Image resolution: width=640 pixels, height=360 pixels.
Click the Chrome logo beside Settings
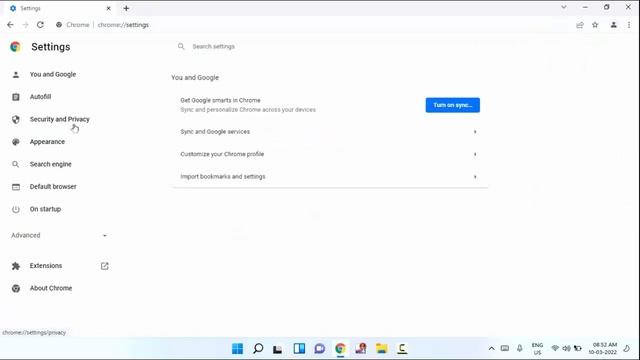16,47
